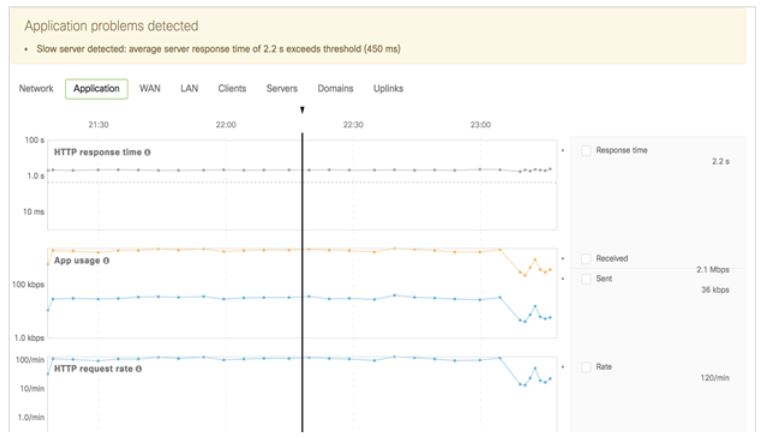Click info icon beside HTTP request rate

click(139, 369)
